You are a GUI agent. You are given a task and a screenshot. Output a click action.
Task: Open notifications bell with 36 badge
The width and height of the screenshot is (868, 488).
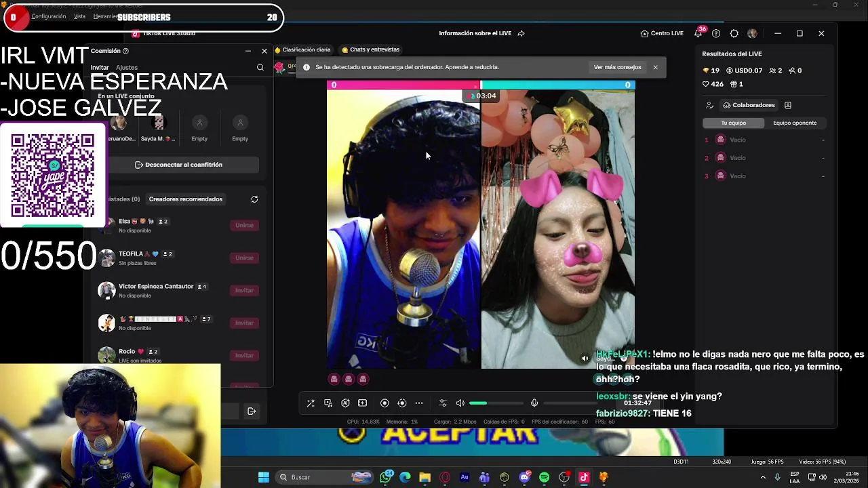coord(698,33)
